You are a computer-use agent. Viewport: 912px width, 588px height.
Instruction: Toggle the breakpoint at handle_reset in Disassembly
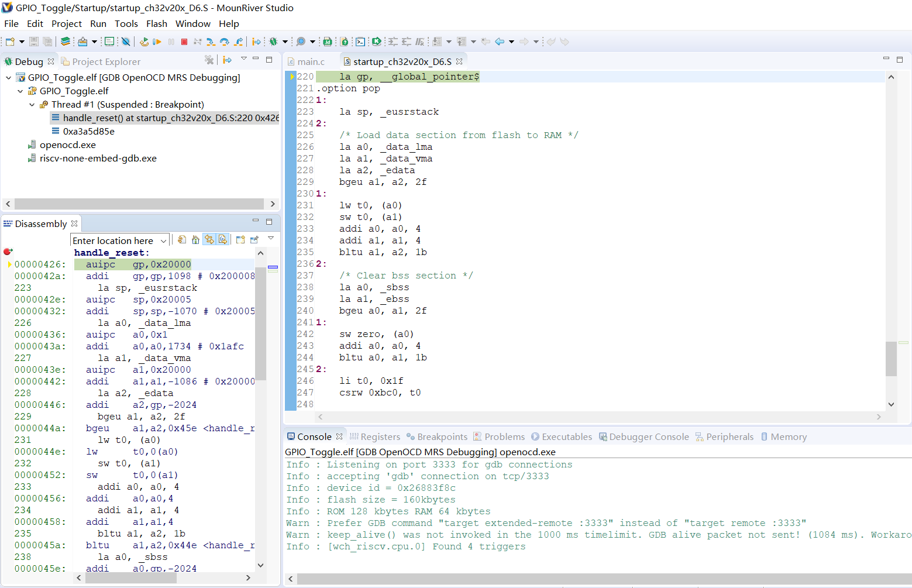tap(8, 252)
